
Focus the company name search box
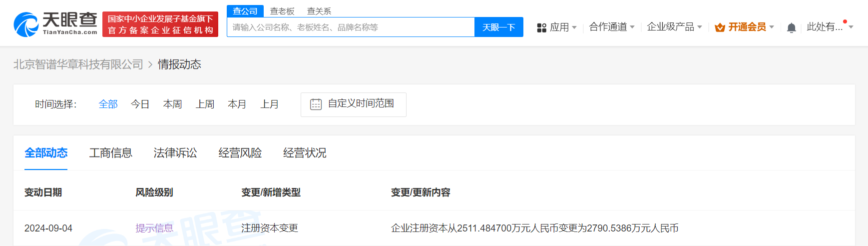tap(351, 27)
